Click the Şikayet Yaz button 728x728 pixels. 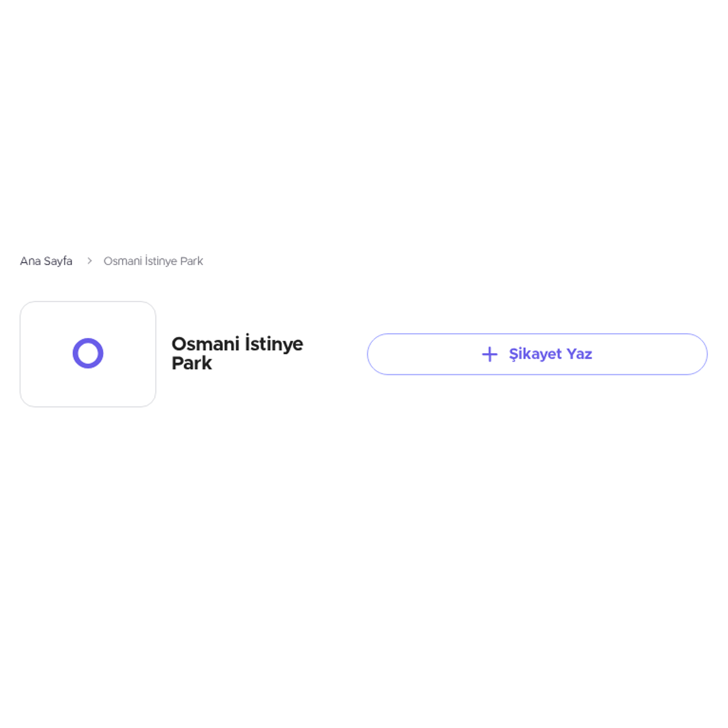[537, 354]
